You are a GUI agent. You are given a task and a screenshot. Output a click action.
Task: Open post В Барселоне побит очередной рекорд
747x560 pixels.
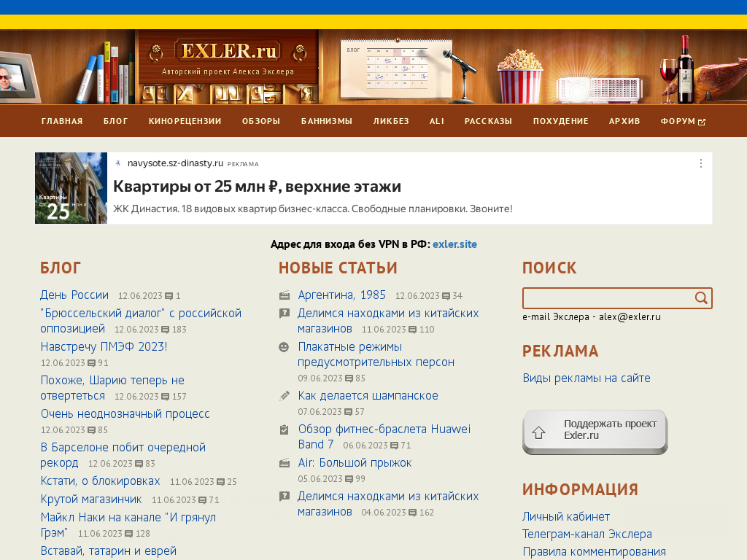[x=123, y=455]
